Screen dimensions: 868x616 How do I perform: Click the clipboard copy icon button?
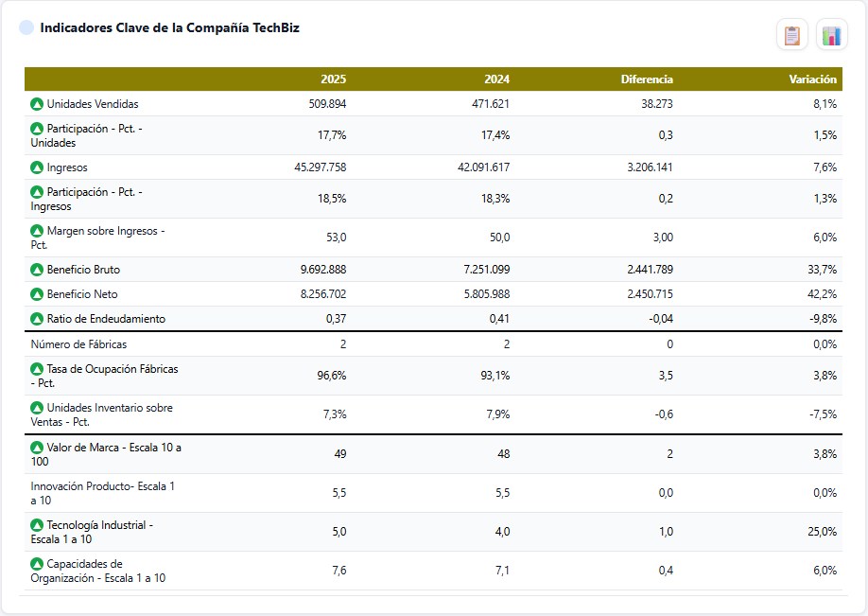click(792, 35)
